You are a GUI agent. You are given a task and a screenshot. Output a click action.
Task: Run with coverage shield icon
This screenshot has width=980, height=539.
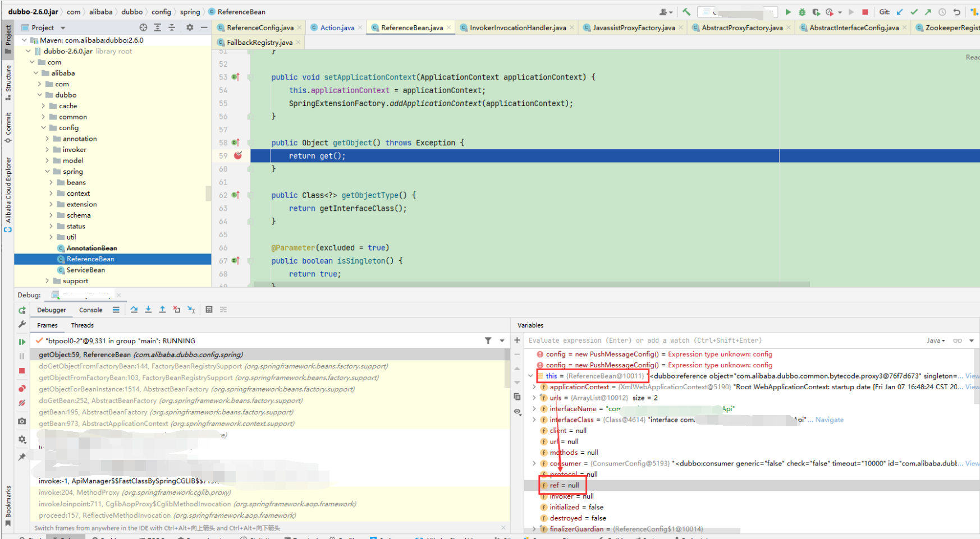(x=816, y=12)
